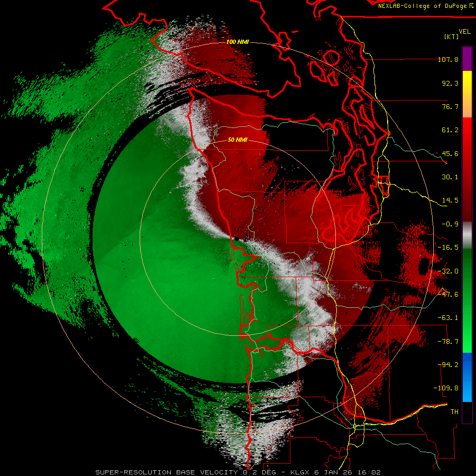Viewport: 476px width, 476px height.
Task: Click the -16.5 legend value
Action: click(x=448, y=248)
